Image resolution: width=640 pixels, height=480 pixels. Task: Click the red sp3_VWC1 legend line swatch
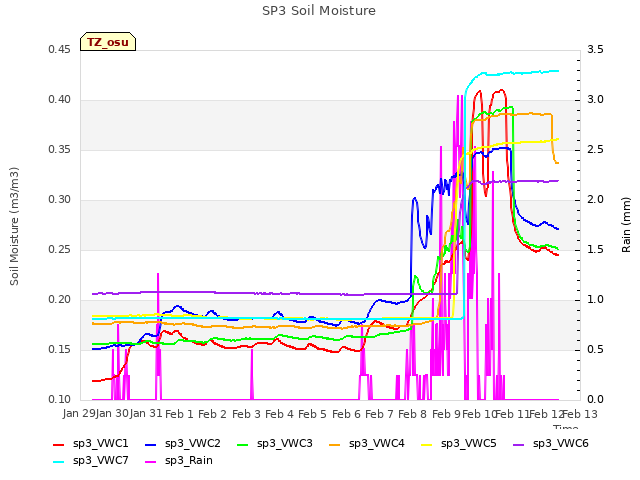59,444
